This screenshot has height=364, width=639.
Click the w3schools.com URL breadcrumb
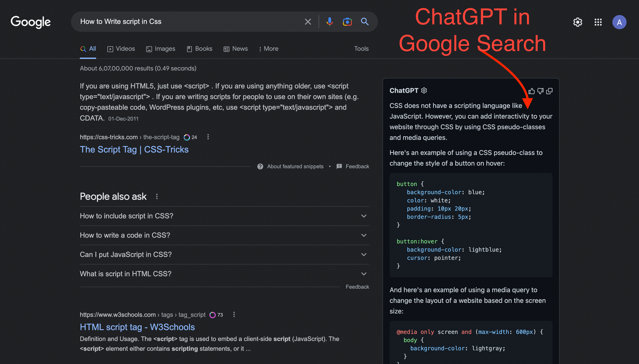click(x=143, y=315)
